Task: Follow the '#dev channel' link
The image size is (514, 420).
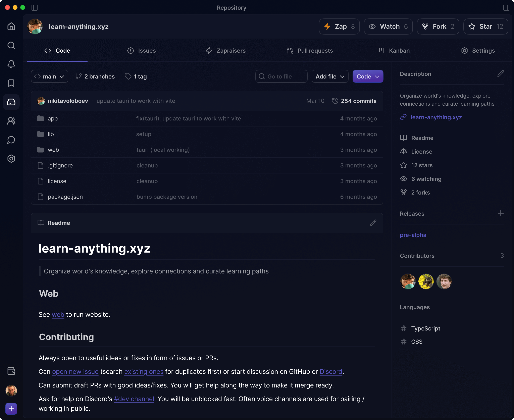Action: pos(134,399)
